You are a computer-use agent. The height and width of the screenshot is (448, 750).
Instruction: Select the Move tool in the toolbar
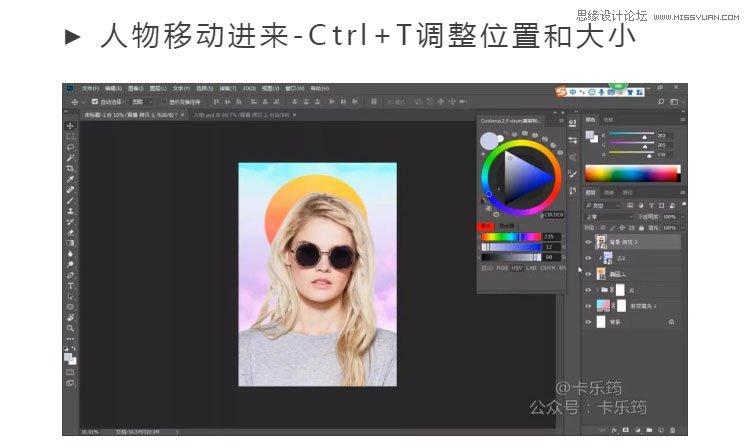click(x=70, y=127)
